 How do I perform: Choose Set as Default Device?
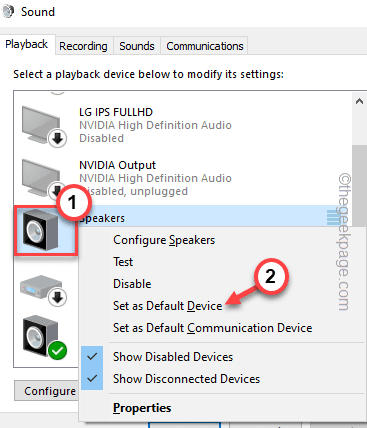pos(167,306)
